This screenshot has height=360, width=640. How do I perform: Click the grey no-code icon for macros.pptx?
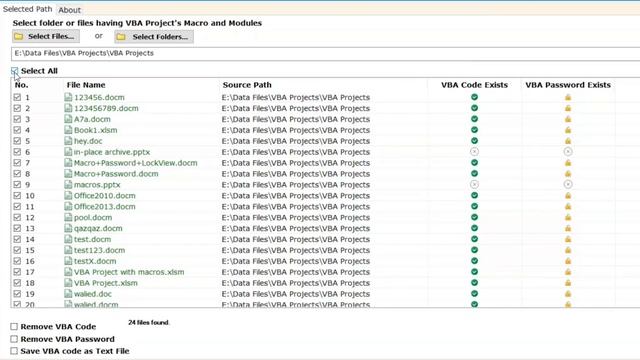pyautogui.click(x=474, y=184)
